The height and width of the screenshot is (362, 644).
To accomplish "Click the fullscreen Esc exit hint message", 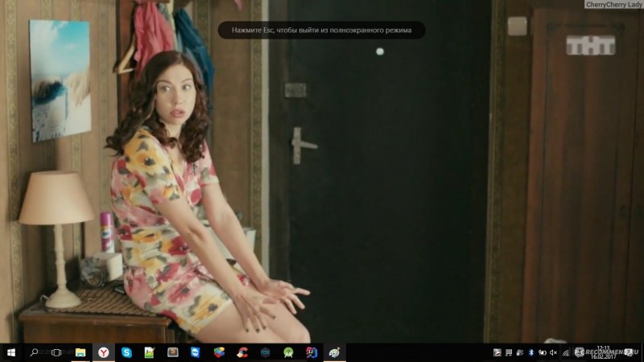I will pos(321,30).
